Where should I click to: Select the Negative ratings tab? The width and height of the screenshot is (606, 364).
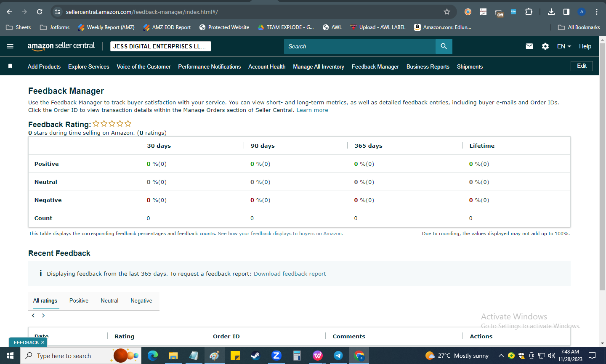141,301
